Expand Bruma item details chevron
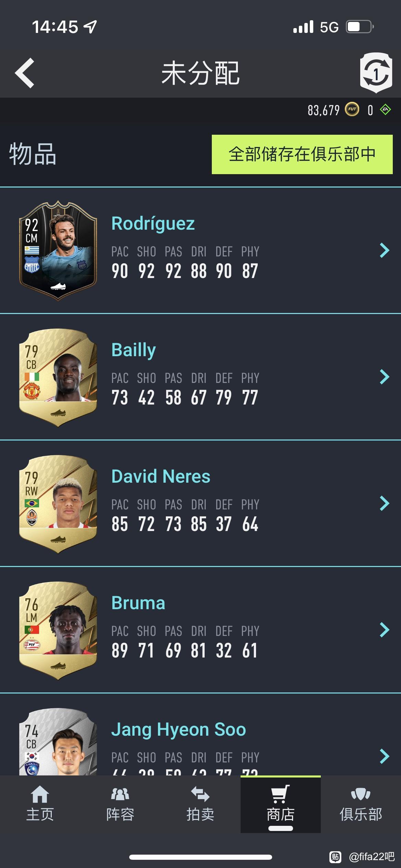 pos(385,630)
